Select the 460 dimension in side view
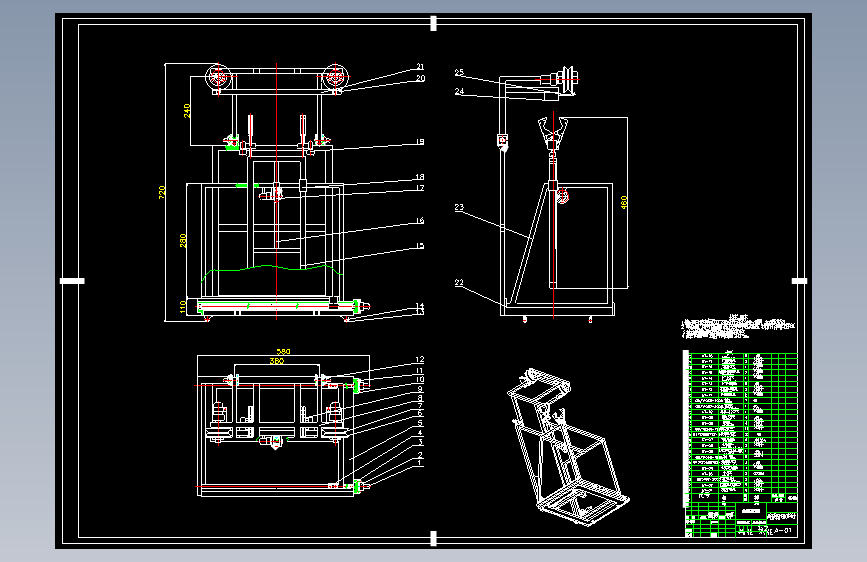867x562 pixels. point(624,202)
